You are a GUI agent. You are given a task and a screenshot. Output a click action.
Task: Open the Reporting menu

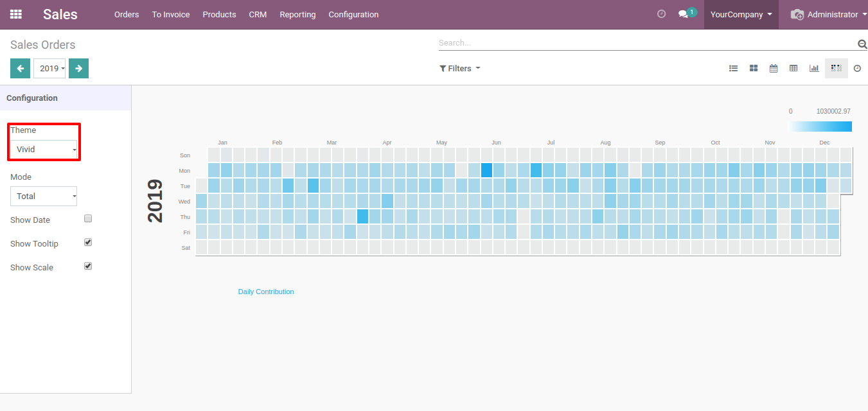[297, 14]
